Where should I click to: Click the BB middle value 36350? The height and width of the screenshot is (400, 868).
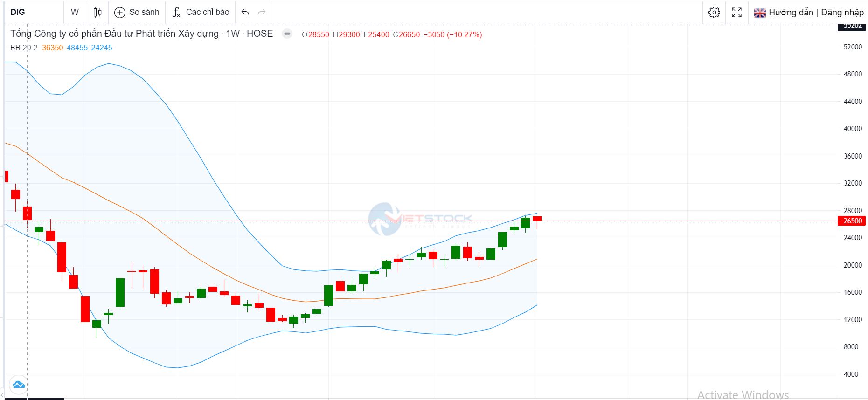tap(52, 48)
